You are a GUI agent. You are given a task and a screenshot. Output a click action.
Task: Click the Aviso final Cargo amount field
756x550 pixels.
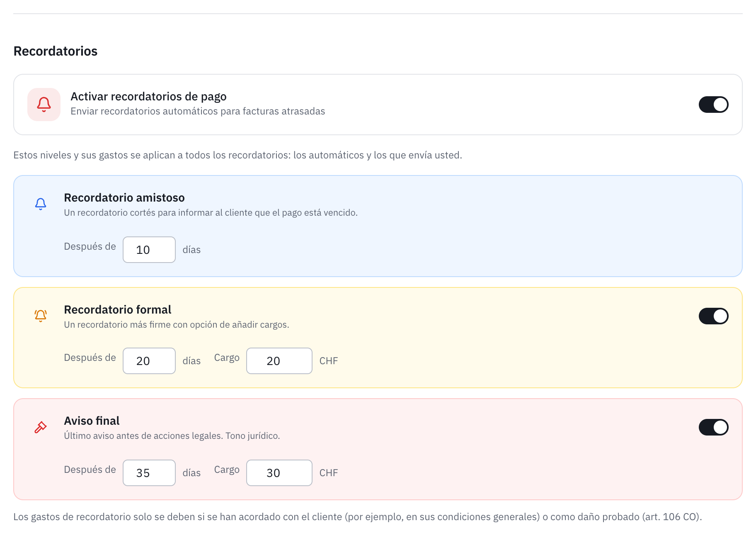(279, 473)
